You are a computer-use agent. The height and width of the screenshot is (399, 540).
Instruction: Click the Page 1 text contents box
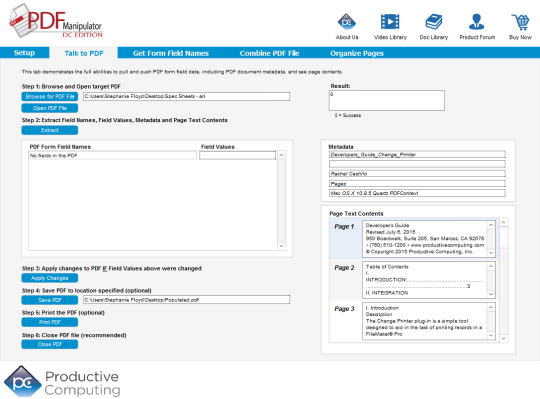tap(425, 239)
